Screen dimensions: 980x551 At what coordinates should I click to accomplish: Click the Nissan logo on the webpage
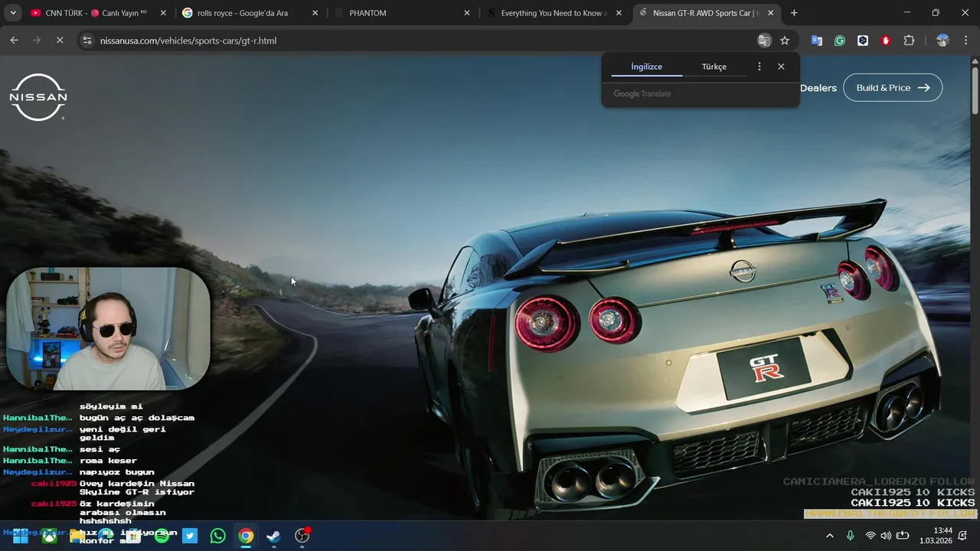point(38,97)
